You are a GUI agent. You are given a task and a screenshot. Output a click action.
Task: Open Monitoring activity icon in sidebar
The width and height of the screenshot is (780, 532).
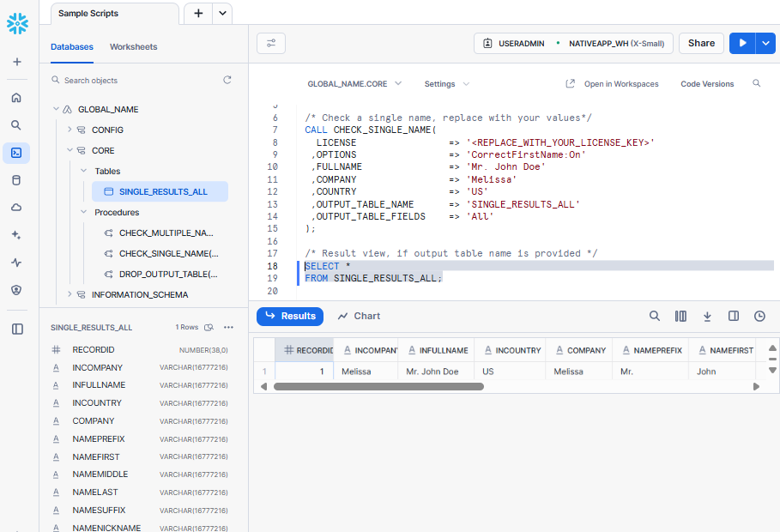tap(16, 263)
